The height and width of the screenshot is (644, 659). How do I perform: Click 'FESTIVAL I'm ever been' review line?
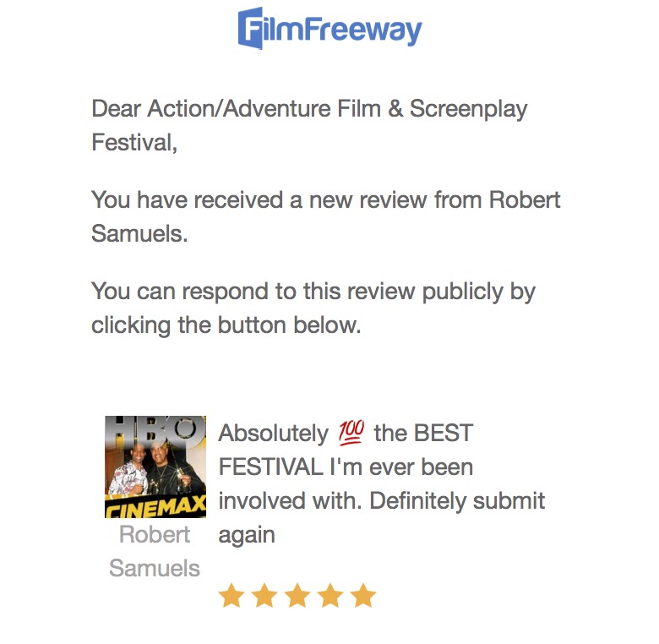tap(346, 467)
